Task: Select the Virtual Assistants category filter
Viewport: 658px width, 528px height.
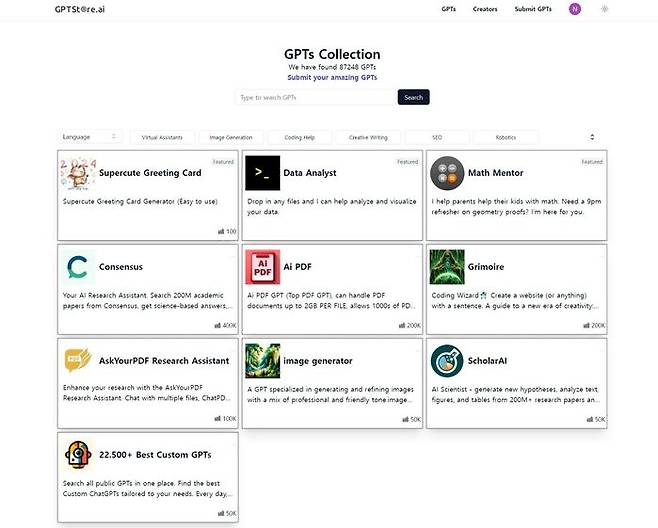Action: click(x=162, y=137)
